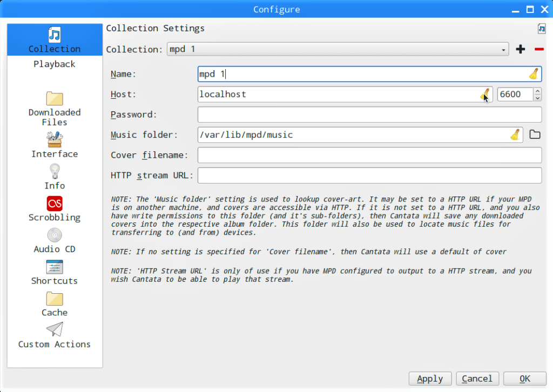
Task: Select the Scrobbling last.fm icon
Action: coord(55,204)
